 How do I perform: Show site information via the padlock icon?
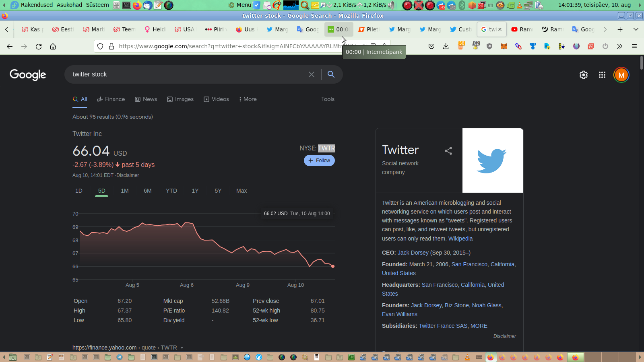111,46
